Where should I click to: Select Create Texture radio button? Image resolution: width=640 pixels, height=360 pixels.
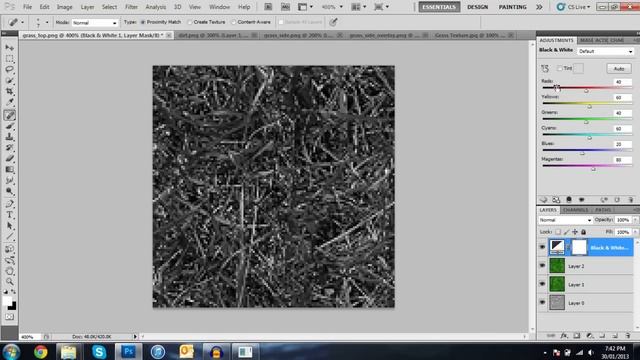[x=190, y=22]
